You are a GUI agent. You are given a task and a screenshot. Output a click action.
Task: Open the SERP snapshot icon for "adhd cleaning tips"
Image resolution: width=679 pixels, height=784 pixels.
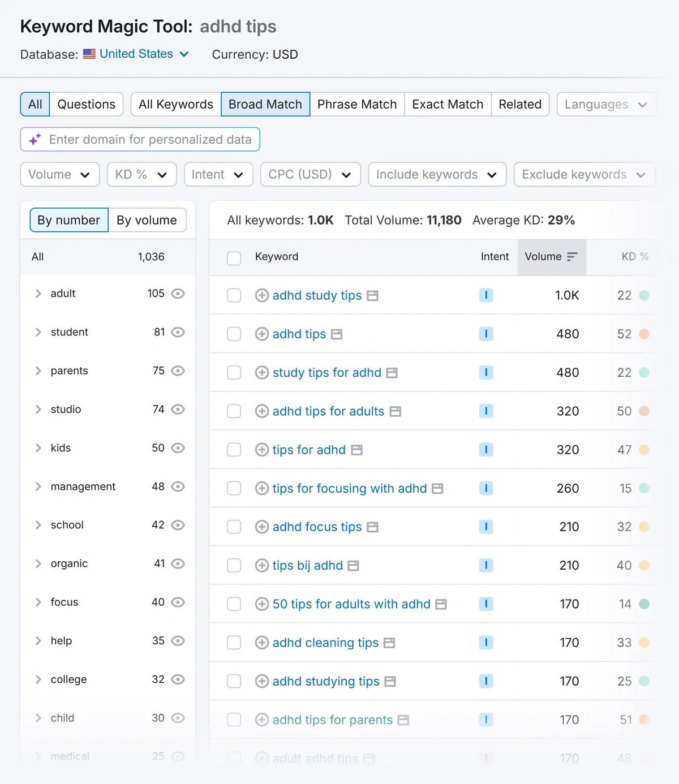pos(388,643)
